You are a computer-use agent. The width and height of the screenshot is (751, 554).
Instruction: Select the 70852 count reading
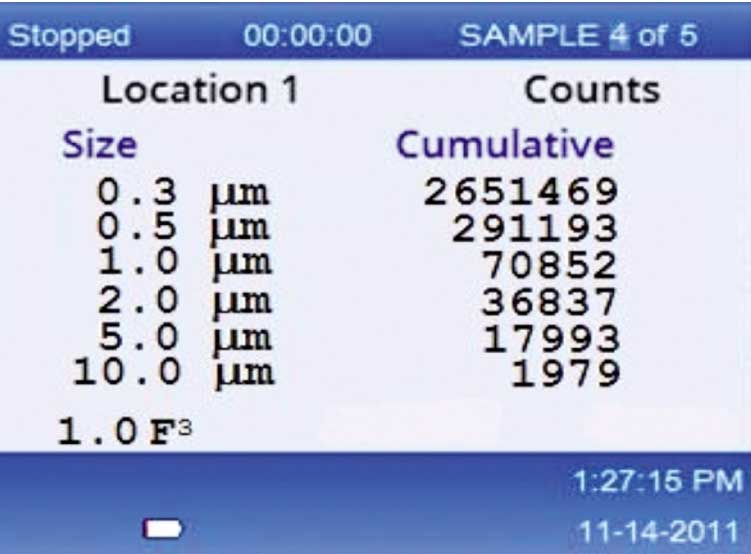pyautogui.click(x=550, y=265)
